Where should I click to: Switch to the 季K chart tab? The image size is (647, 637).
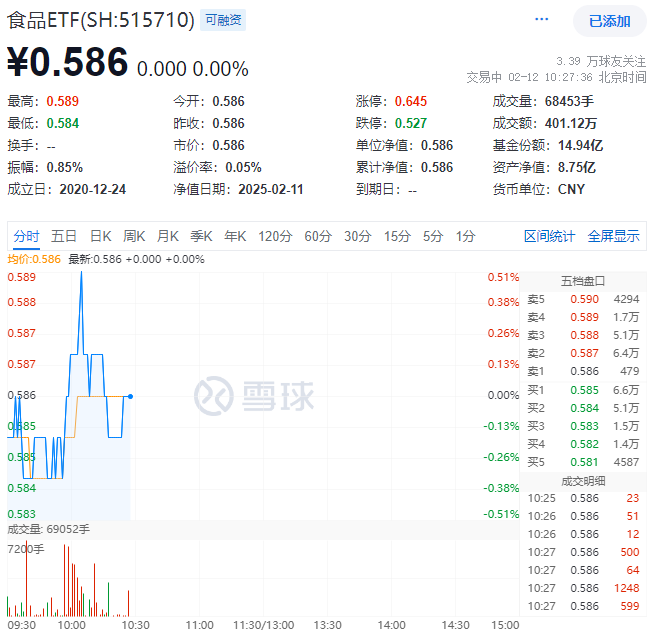201,236
